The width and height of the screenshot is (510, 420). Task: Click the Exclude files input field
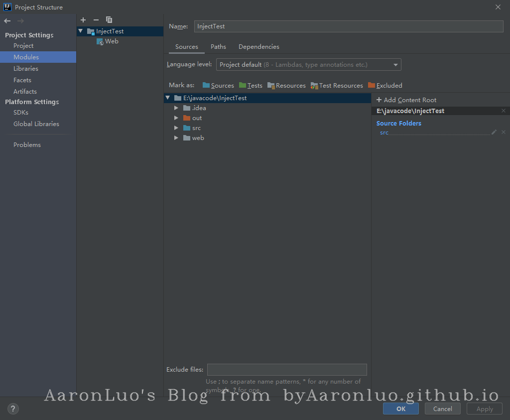tap(287, 370)
